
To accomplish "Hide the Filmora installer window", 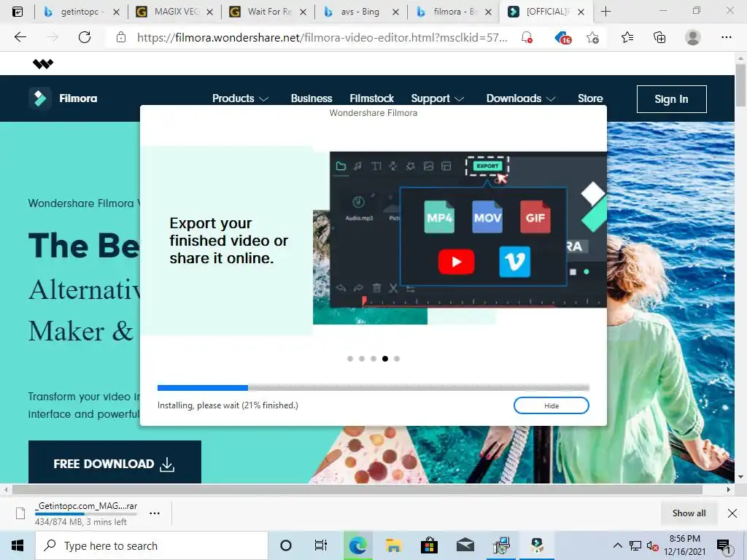I will pos(551,405).
